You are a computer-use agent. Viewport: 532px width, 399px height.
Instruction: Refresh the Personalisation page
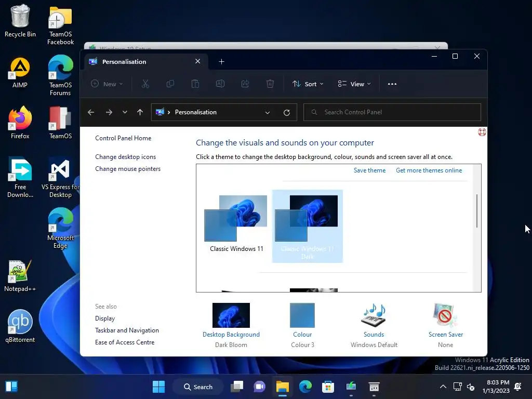tap(287, 113)
